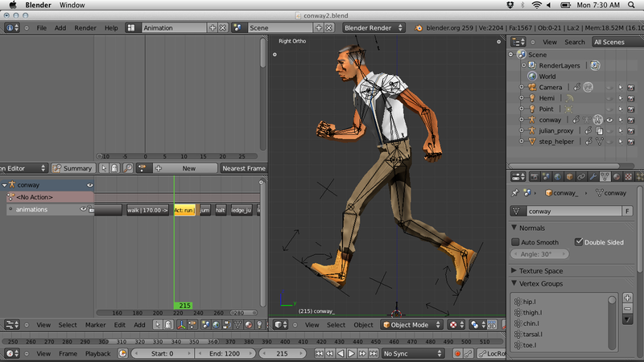Click the conway mesh name input field
Screen dimensions: 644x362
(x=573, y=211)
